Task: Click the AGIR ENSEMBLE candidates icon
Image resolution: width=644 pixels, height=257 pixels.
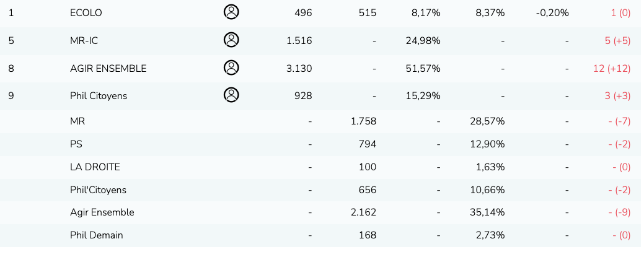Action: click(231, 68)
